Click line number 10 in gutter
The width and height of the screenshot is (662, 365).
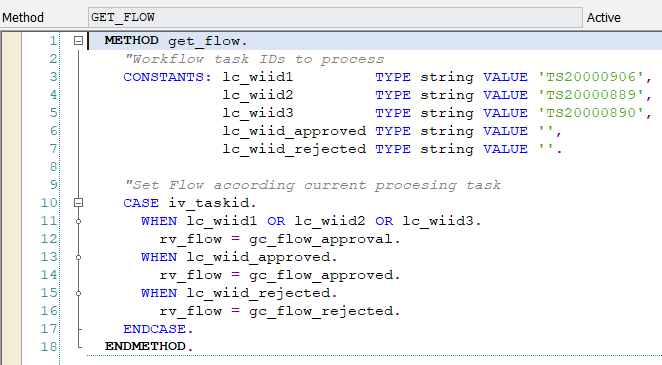49,203
